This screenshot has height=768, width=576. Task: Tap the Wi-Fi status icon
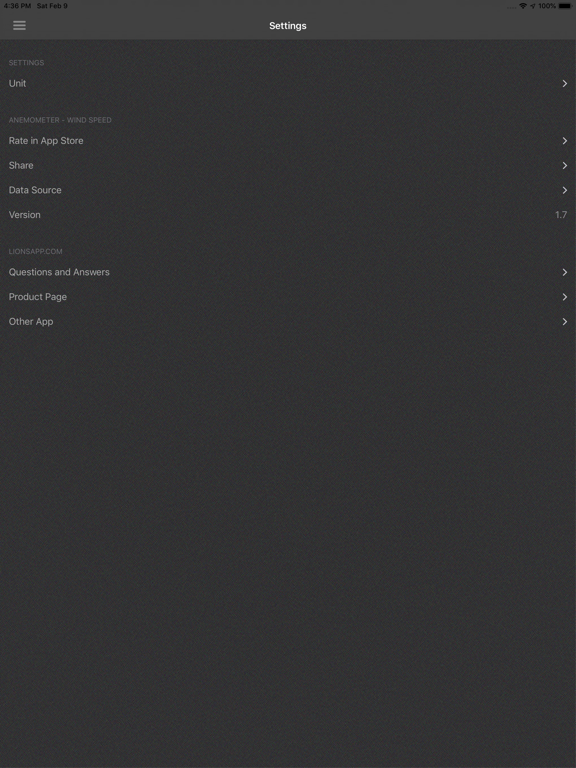(x=523, y=6)
